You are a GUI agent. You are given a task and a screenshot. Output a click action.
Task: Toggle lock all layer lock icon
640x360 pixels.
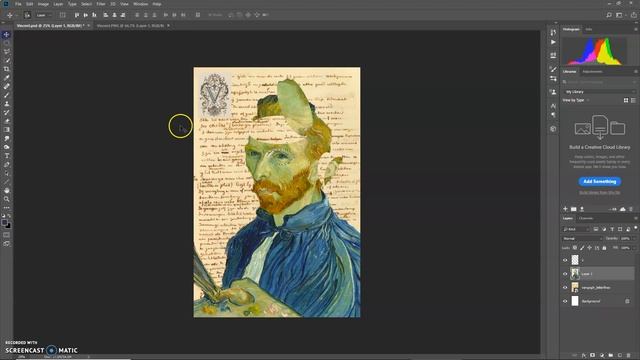tap(604, 248)
